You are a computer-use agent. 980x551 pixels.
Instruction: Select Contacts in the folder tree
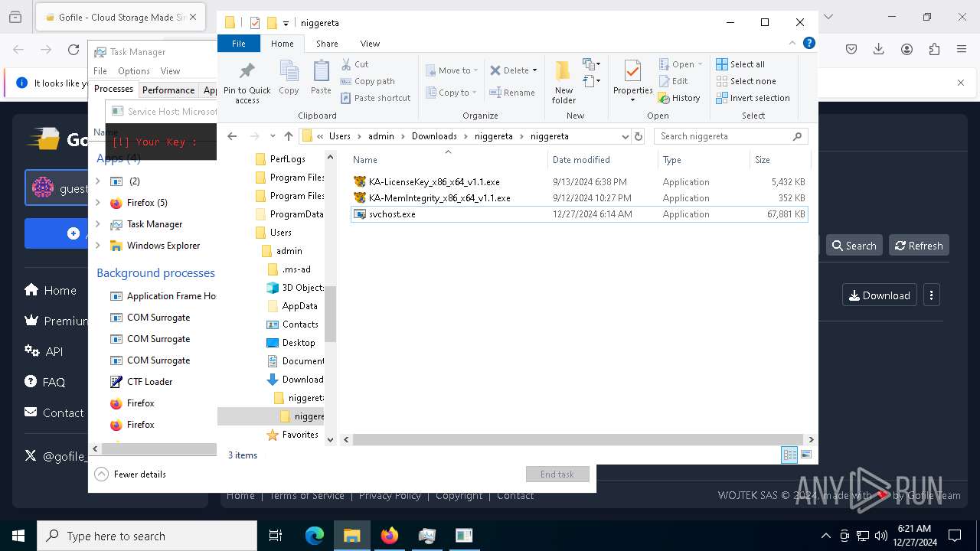(292, 324)
